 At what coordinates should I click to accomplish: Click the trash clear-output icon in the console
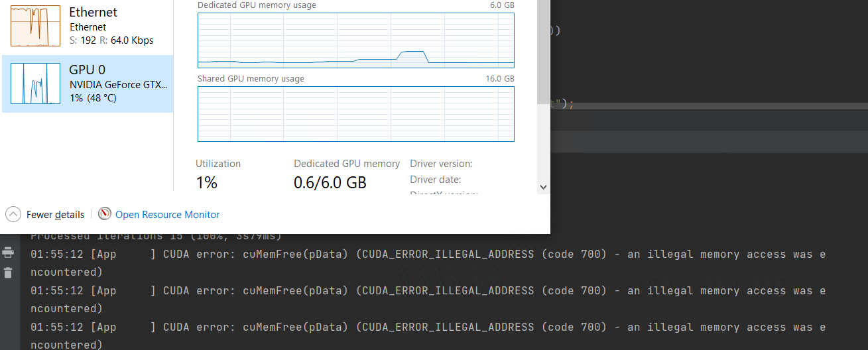pos(8,272)
